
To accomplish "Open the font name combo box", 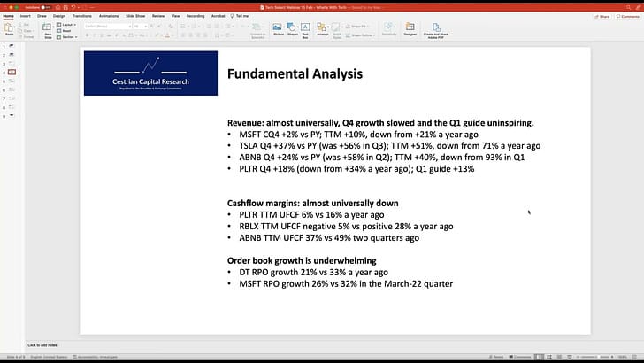I will coord(108,27).
